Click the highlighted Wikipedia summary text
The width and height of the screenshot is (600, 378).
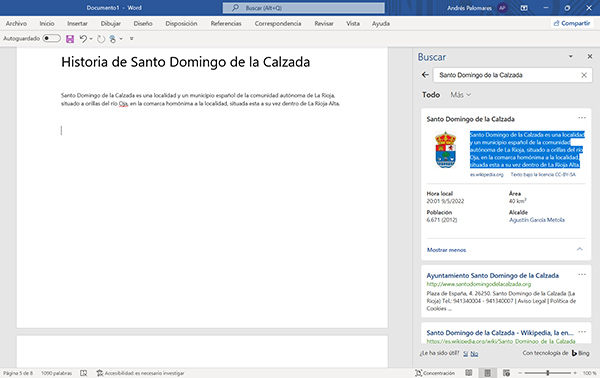[x=527, y=150]
